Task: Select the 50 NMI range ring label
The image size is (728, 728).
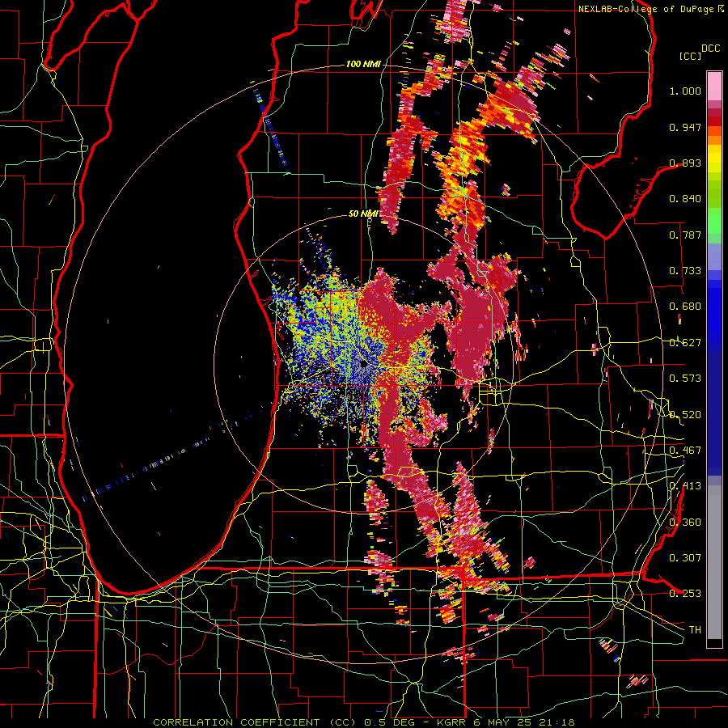Action: pos(362,214)
